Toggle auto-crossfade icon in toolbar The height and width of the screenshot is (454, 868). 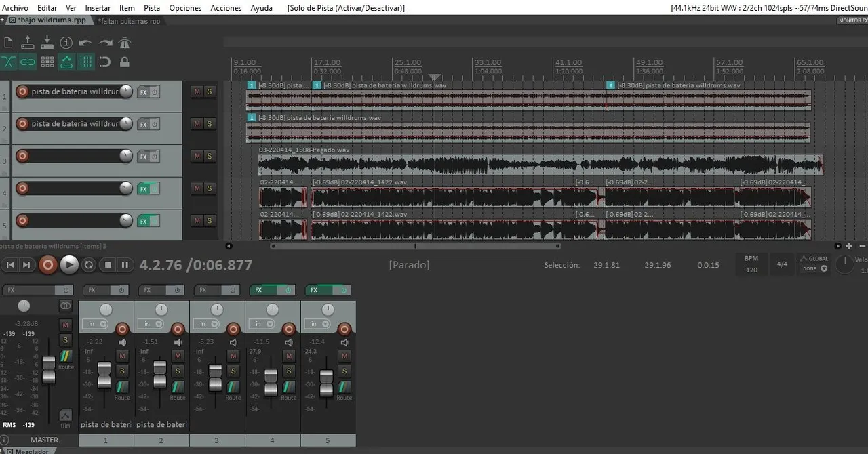pos(8,62)
